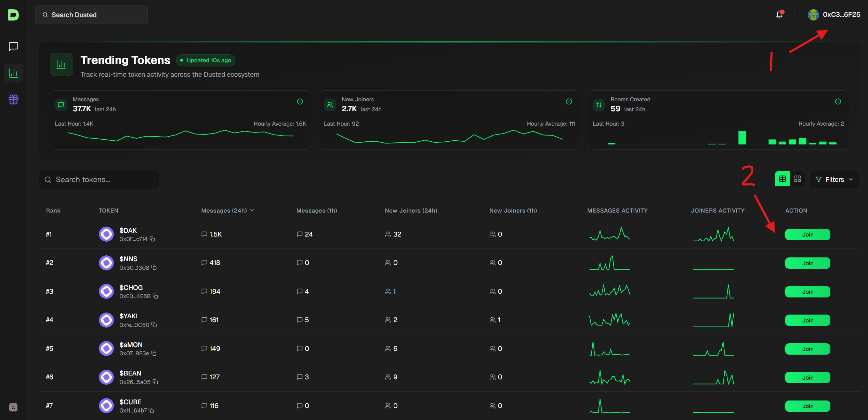Screen dimensions: 868x420
Task: Join the $NNS room
Action: pos(807,263)
